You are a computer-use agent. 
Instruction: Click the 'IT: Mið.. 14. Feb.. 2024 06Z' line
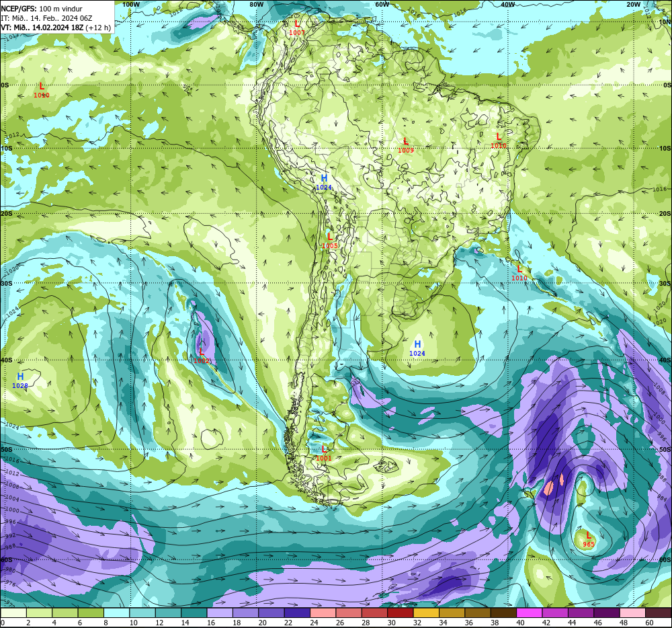pos(46,18)
